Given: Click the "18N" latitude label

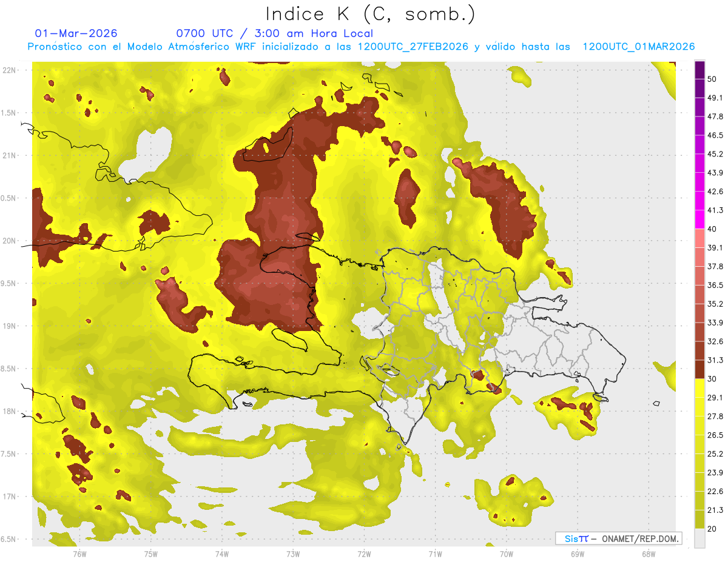Looking at the screenshot, I should (x=9, y=411).
